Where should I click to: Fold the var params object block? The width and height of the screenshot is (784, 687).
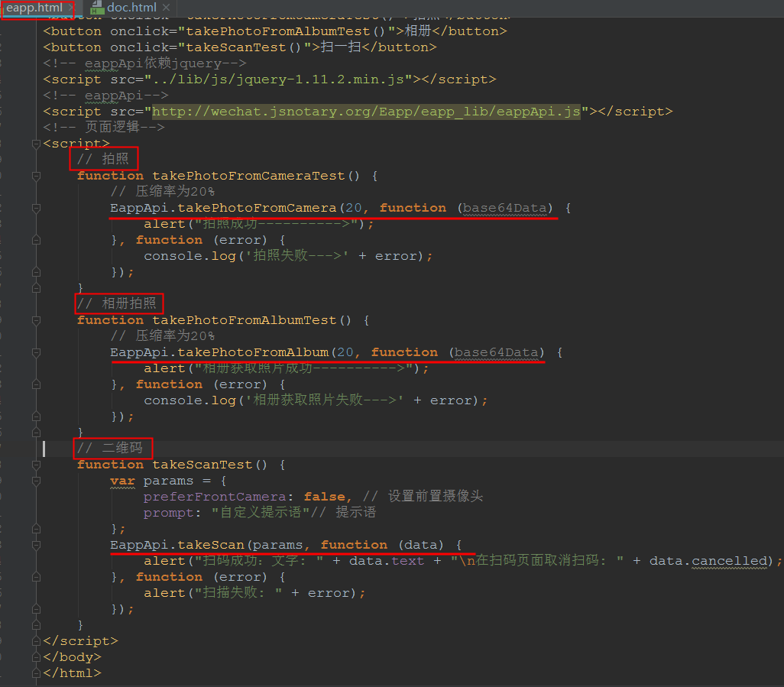pos(36,481)
